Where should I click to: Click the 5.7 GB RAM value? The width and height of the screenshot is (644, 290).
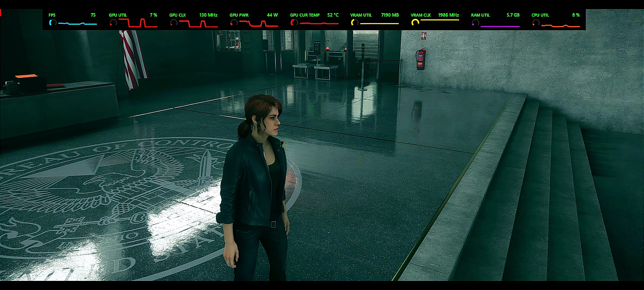[513, 15]
